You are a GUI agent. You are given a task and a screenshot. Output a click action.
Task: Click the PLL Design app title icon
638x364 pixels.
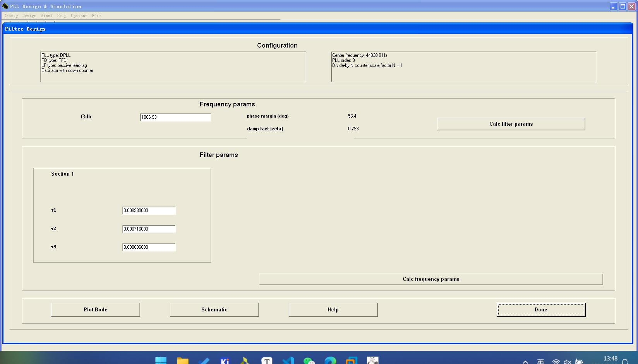pos(5,6)
